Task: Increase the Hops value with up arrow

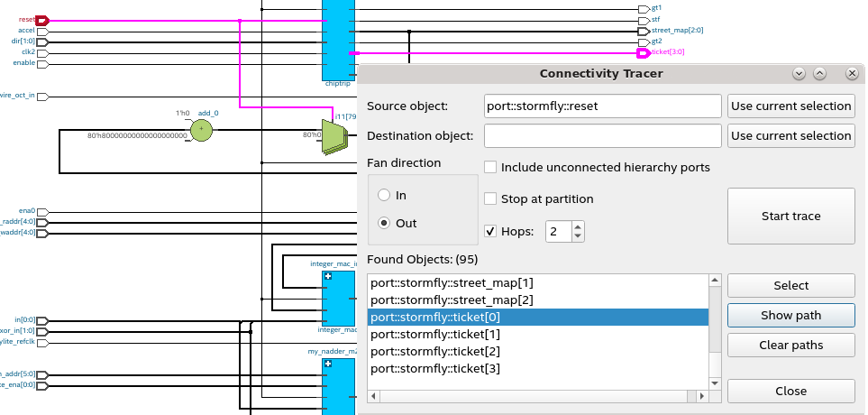Action: coord(578,226)
